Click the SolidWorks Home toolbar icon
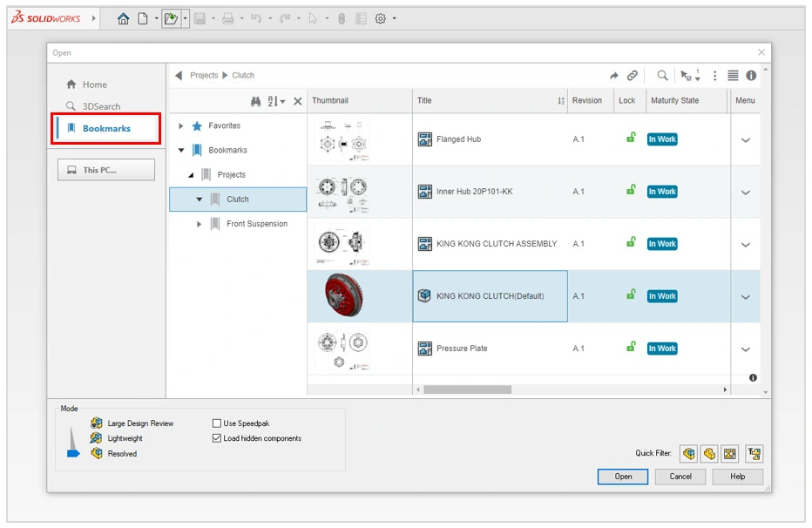 [123, 18]
